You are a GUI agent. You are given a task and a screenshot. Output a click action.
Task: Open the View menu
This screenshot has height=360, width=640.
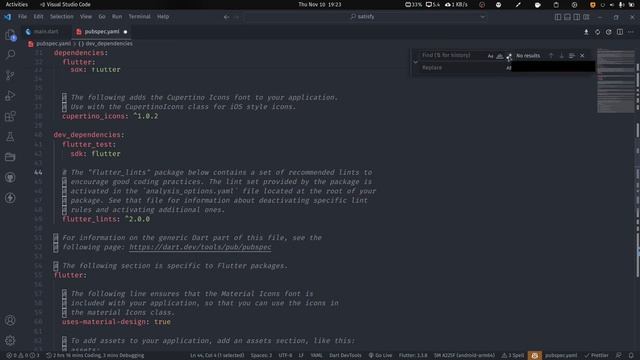point(86,17)
